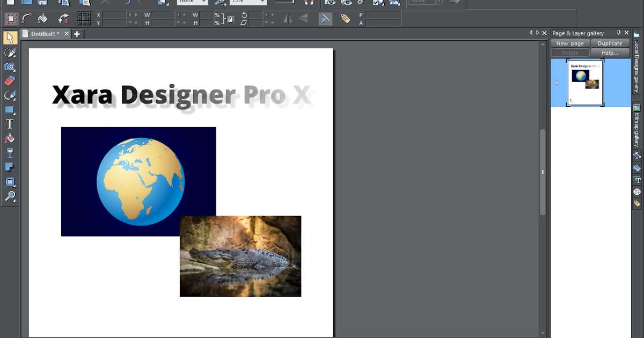The height and width of the screenshot is (338, 644).
Task: Open the color palette gallery icon on the right bar
Action: coord(637,192)
